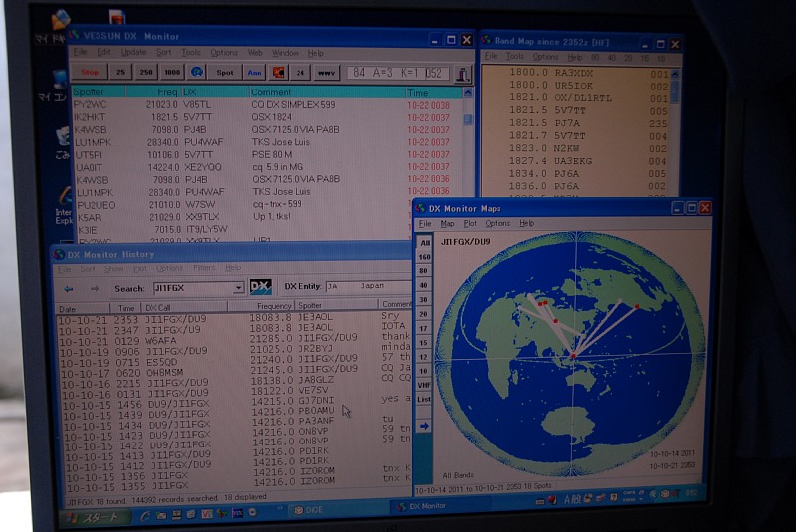Click the red Stop button in DX Monitor
Viewport: 796px width, 532px height.
pyautogui.click(x=90, y=72)
